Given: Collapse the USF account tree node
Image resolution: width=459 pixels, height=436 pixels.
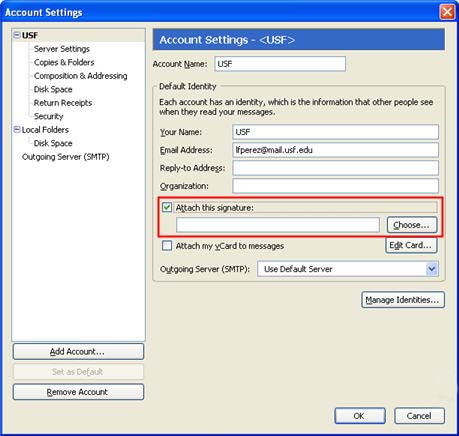Looking at the screenshot, I should 17,34.
